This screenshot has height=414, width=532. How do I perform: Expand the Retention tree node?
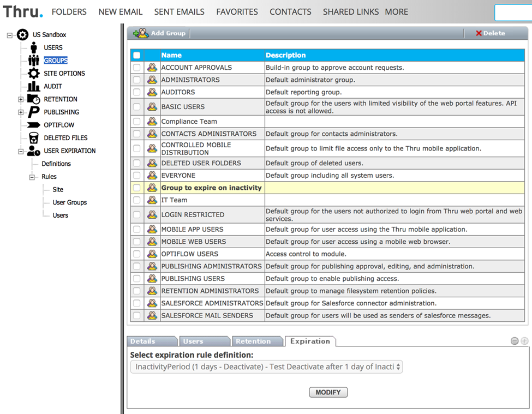(x=21, y=99)
